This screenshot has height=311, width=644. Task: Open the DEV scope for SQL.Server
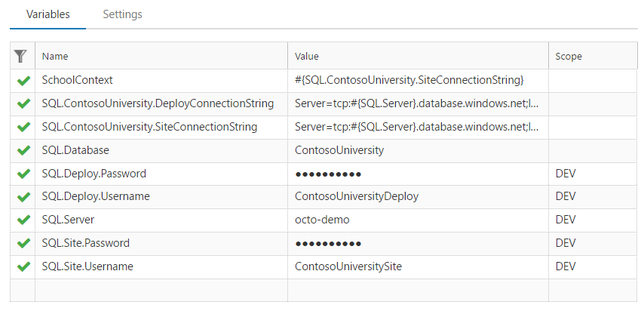(x=566, y=220)
